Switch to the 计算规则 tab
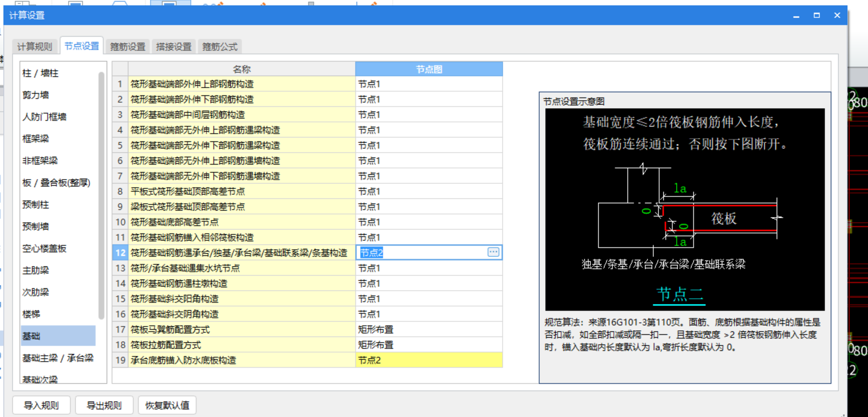The width and height of the screenshot is (868, 417). pos(35,47)
